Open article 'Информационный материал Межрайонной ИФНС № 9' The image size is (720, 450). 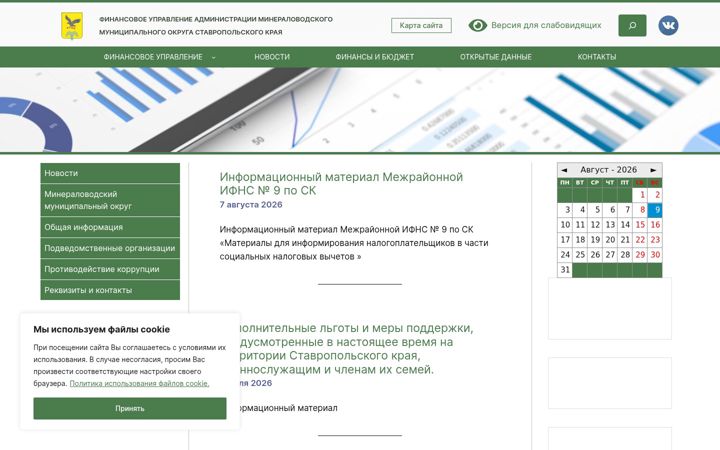(341, 184)
